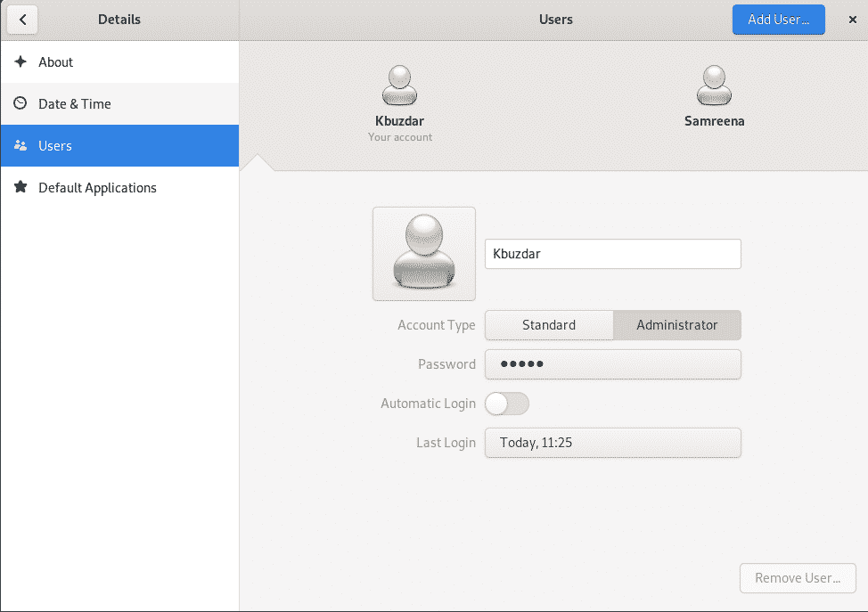Close the Users settings window

click(x=852, y=20)
